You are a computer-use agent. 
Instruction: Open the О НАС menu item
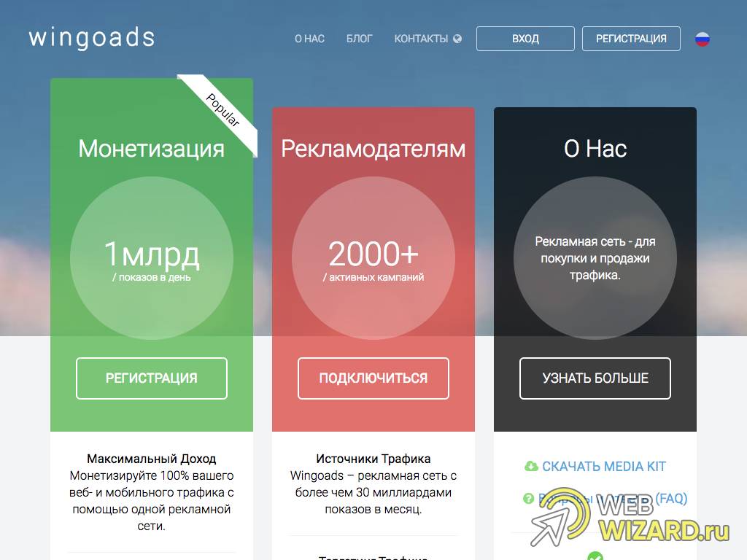pyautogui.click(x=309, y=39)
